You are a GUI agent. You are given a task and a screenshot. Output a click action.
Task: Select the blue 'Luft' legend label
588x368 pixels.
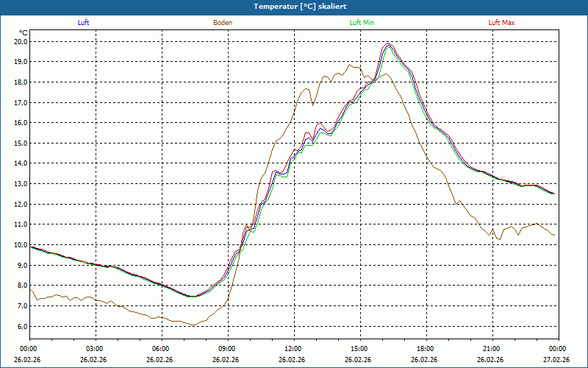83,23
